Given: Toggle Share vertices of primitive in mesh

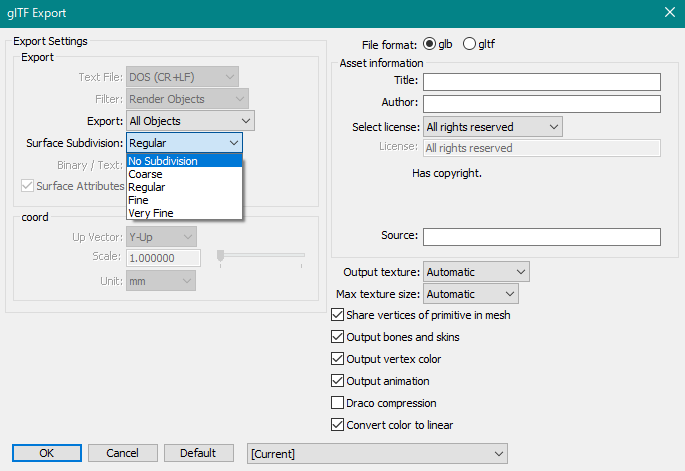Looking at the screenshot, I should [x=338, y=315].
